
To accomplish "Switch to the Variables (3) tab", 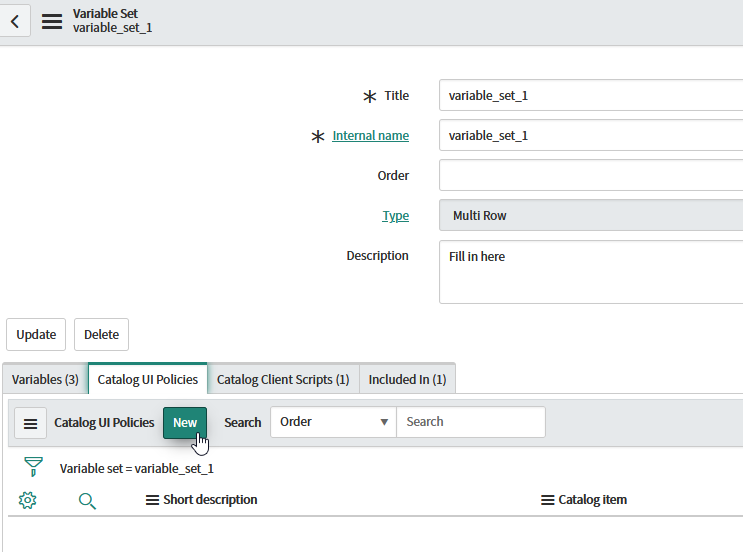I will tap(45, 380).
